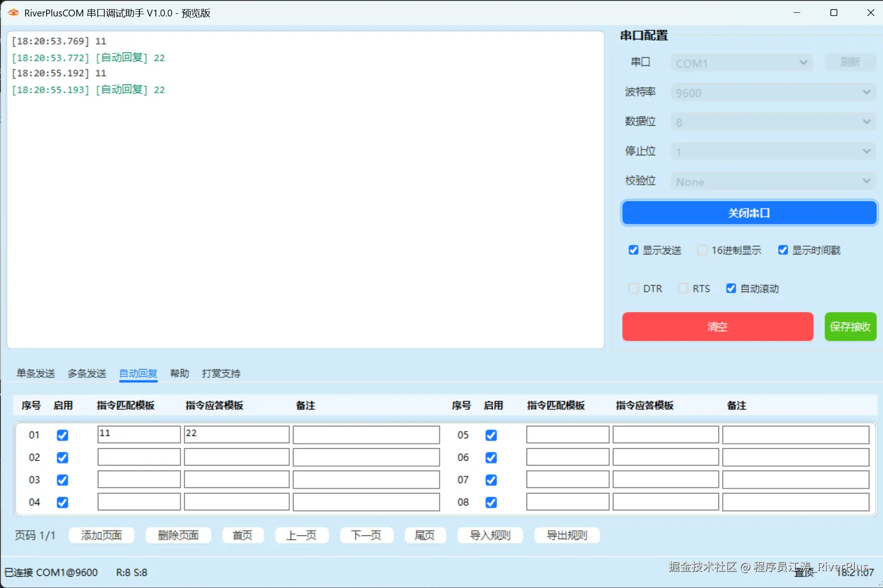This screenshot has width=883, height=588.
Task: Switch to the 多条发送 tab
Action: click(87, 373)
